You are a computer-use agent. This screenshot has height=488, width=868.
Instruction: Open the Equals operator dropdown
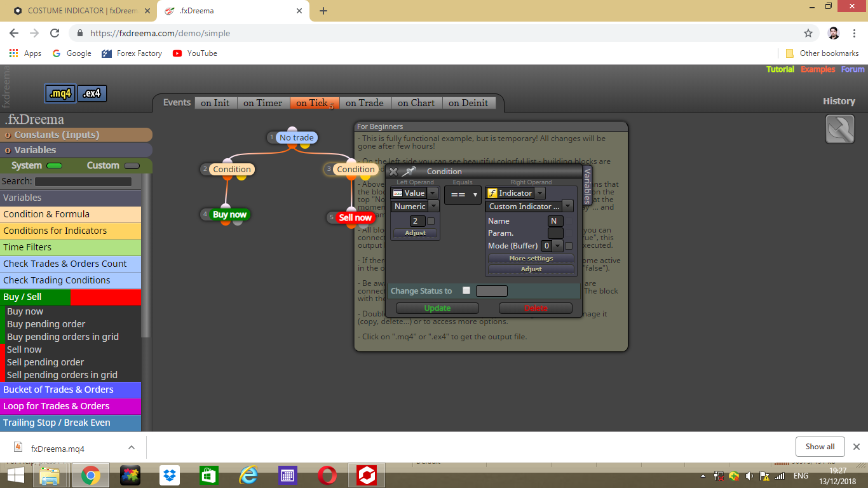(x=463, y=195)
